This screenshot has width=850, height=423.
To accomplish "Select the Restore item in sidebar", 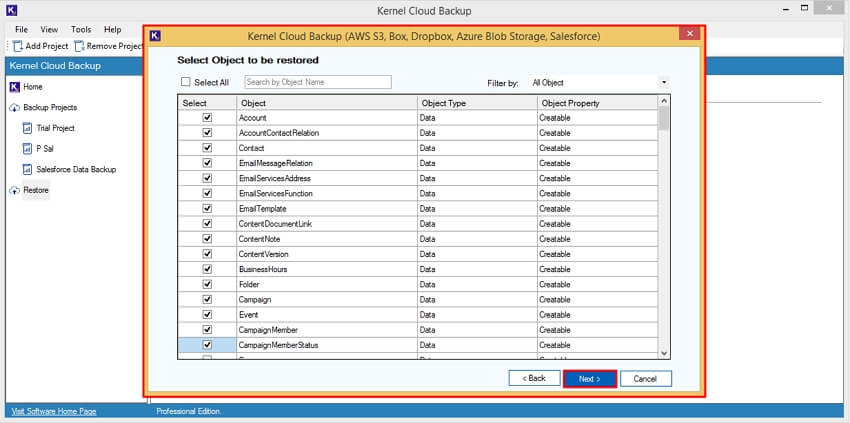I will click(x=36, y=190).
